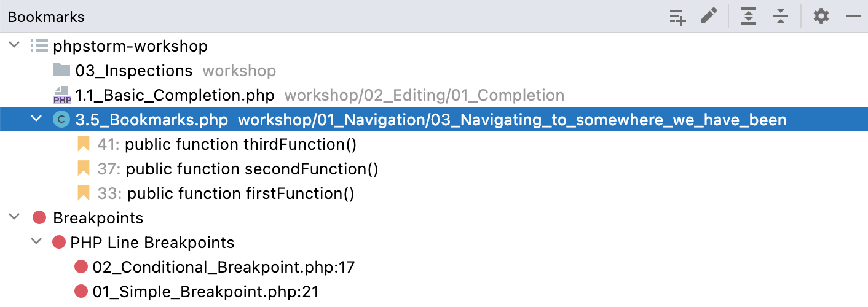Screen dimensions: 868x307
Task: Click the bookmark icon for thirdFunction
Action: (x=84, y=145)
